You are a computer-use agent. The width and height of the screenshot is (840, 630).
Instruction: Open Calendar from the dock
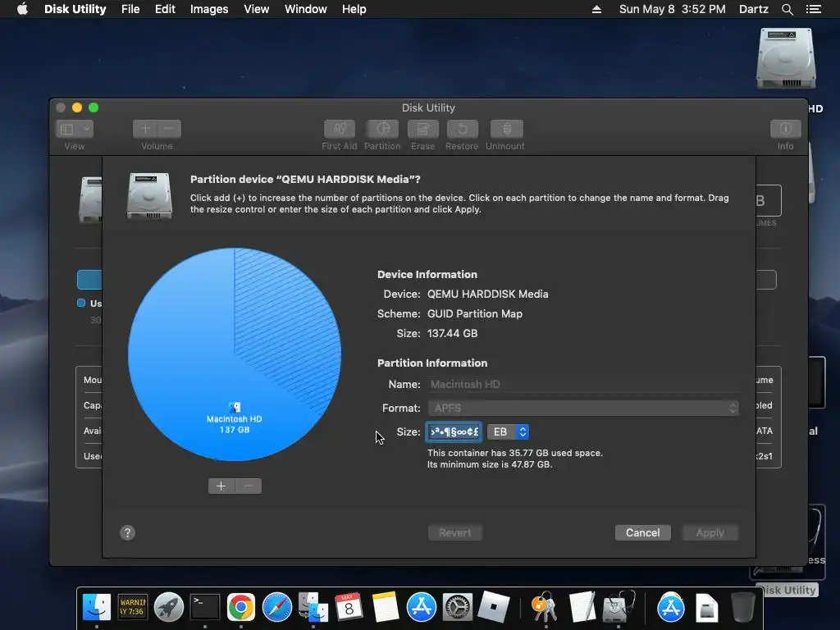coord(349,607)
